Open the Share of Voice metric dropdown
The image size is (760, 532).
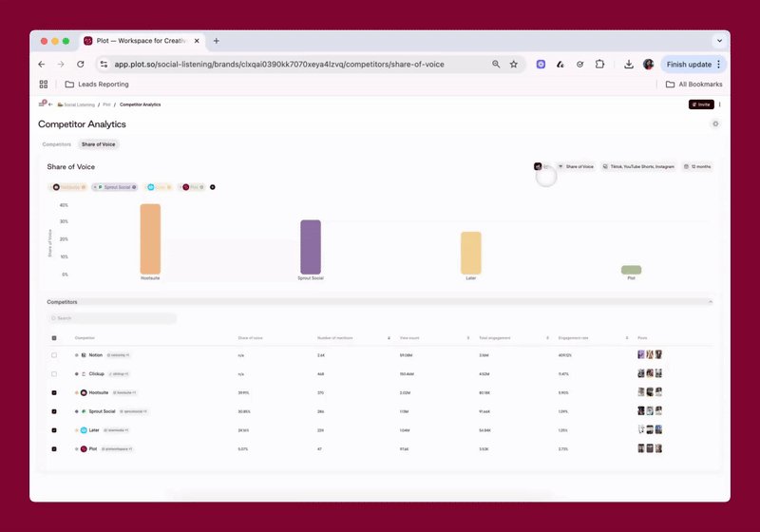tap(576, 166)
